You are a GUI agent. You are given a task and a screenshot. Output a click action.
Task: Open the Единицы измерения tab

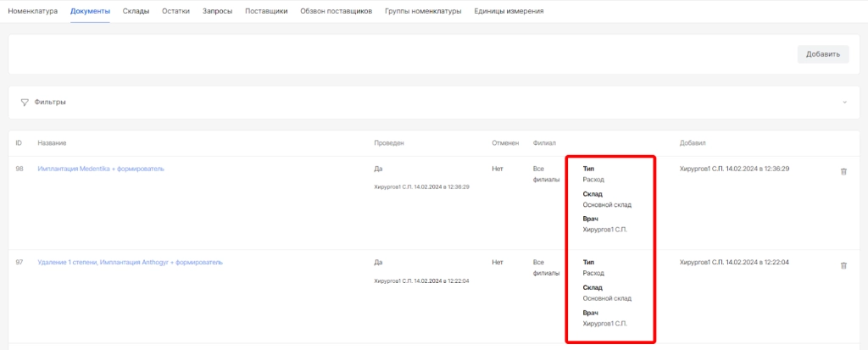pos(509,12)
